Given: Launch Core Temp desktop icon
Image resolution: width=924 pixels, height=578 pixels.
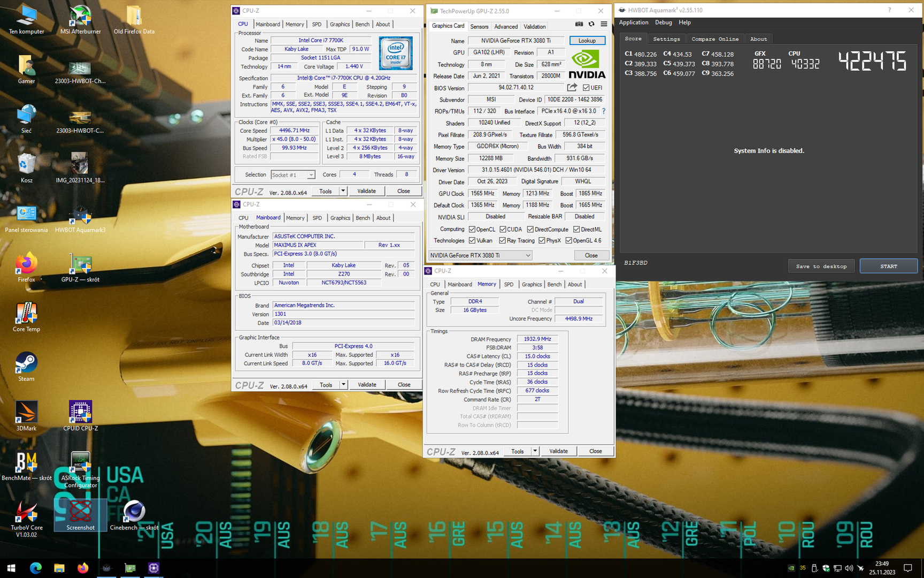Looking at the screenshot, I should [26, 317].
